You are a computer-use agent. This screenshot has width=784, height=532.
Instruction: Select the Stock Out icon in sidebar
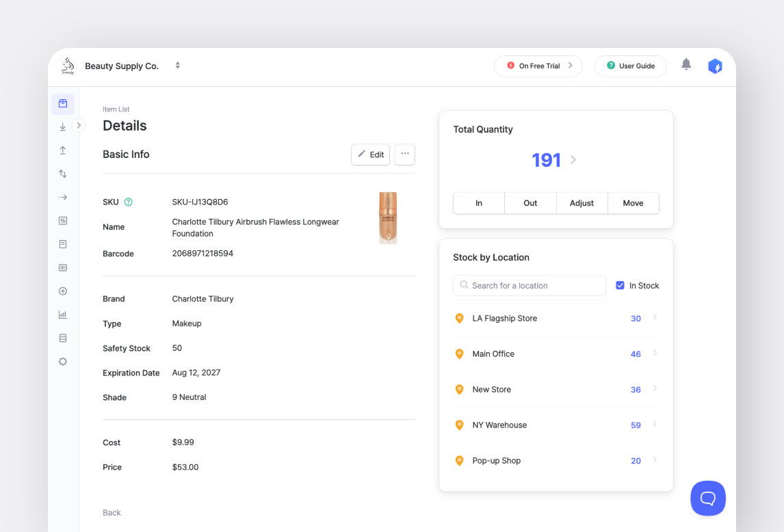62,150
